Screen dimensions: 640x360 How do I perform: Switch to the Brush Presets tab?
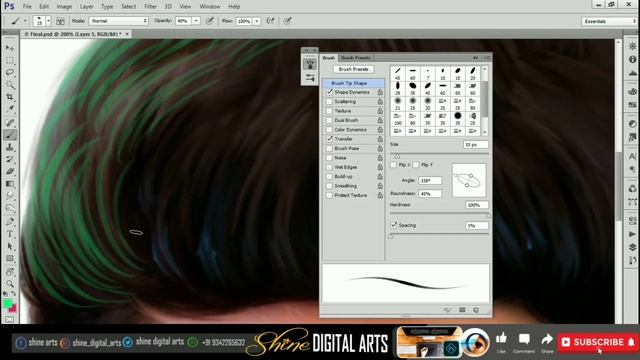[356, 58]
